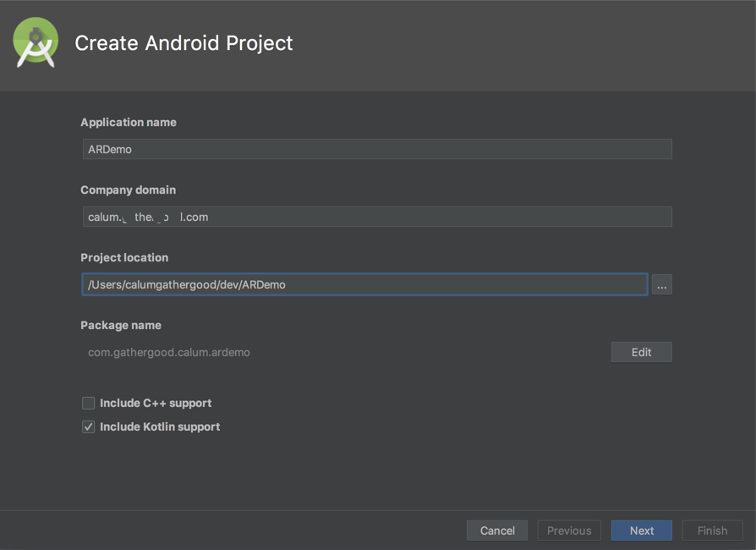Click the "Include Kotlin support" label text
The width and height of the screenshot is (756, 550).
pos(160,427)
